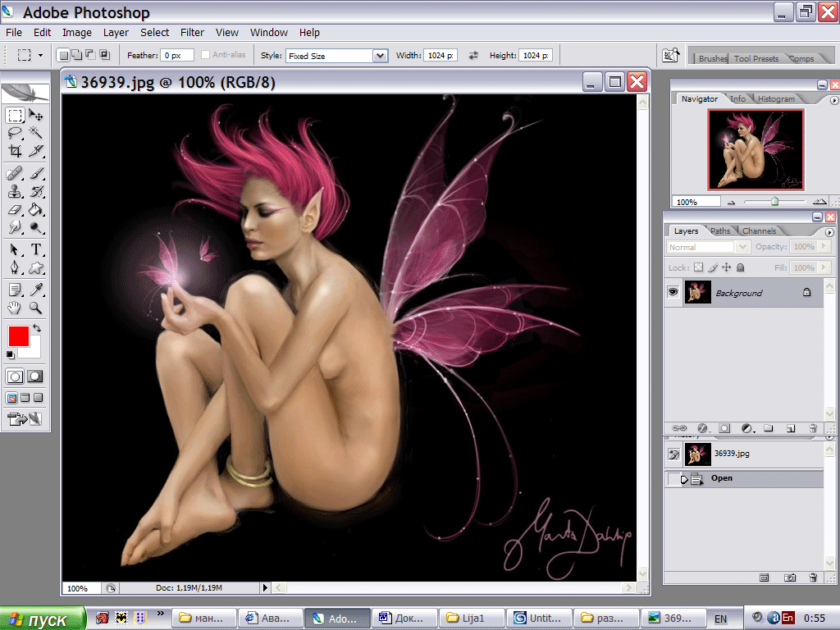Switch to the Paths tab

click(720, 231)
